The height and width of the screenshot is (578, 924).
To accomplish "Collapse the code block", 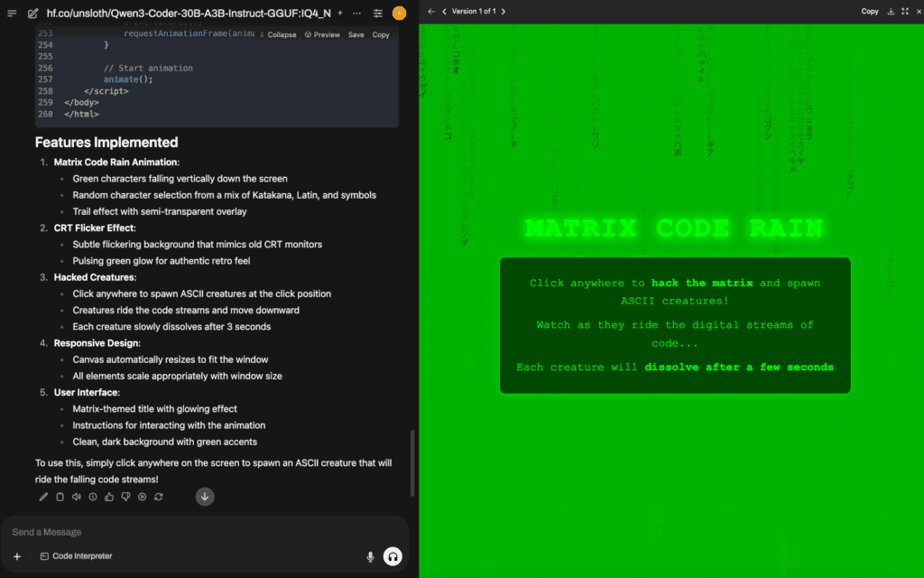I will tap(278, 35).
